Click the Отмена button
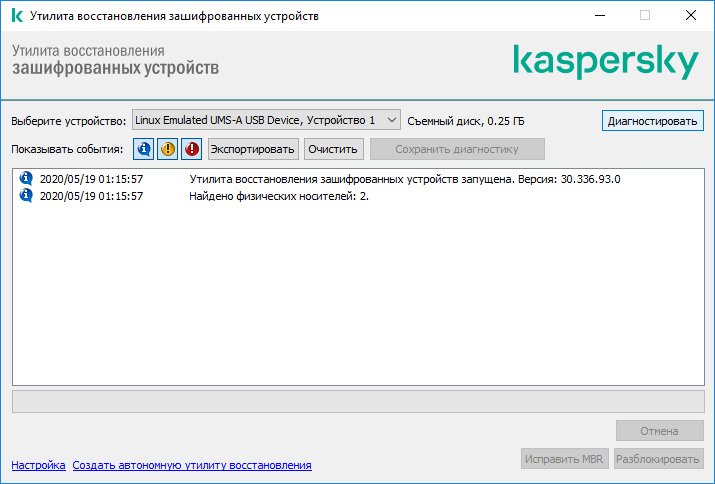Viewport: 715px width, 484px height. click(659, 431)
